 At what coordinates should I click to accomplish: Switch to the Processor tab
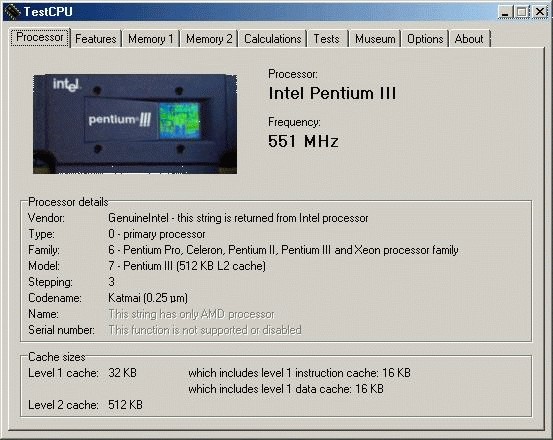[x=40, y=37]
